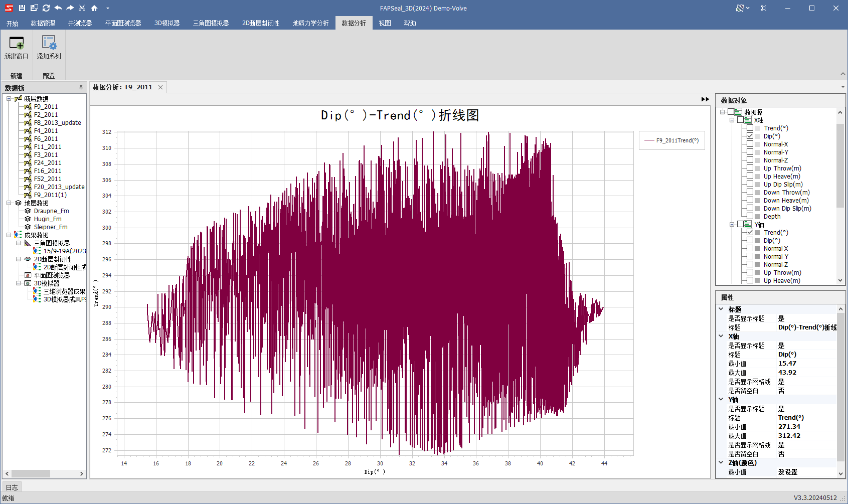Click the 数据对象 panel scroll-down arrow

(840, 281)
